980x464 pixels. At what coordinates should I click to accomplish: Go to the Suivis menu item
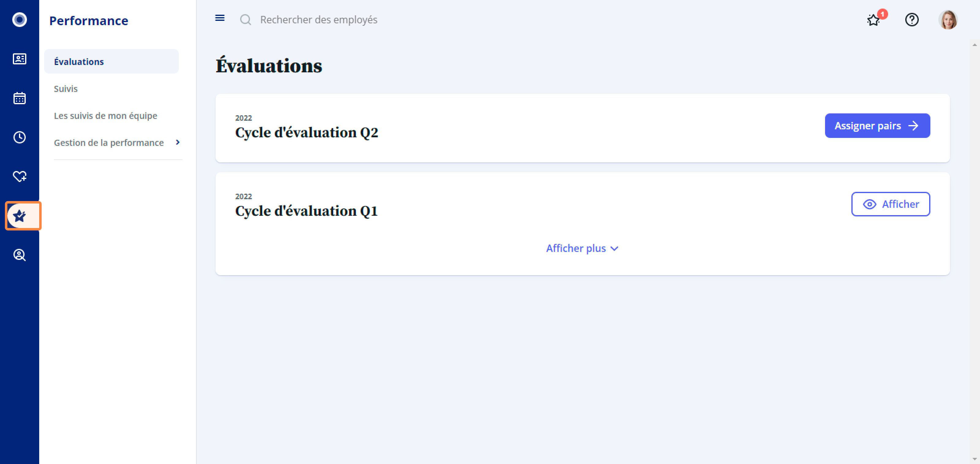click(x=66, y=88)
